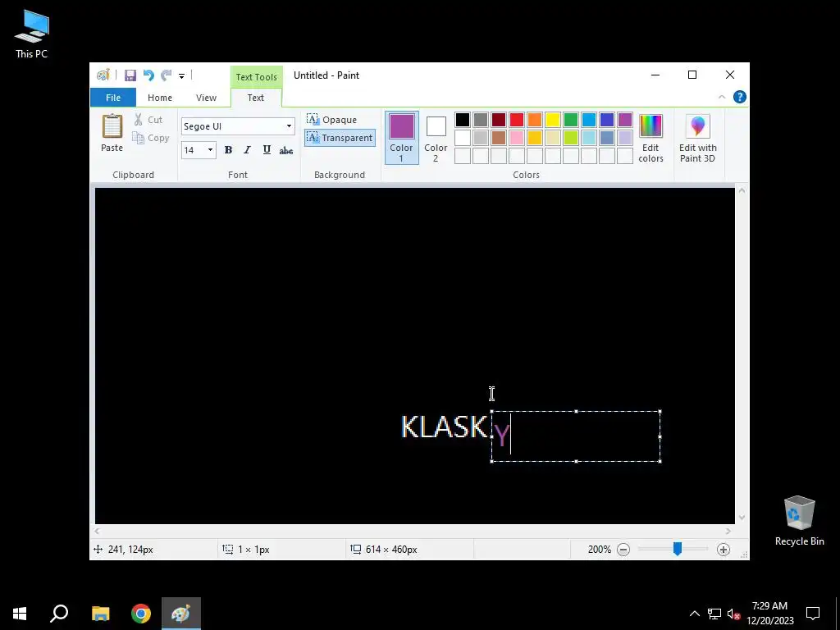The image size is (840, 630).
Task: Open the muted volume tray icon
Action: click(734, 614)
